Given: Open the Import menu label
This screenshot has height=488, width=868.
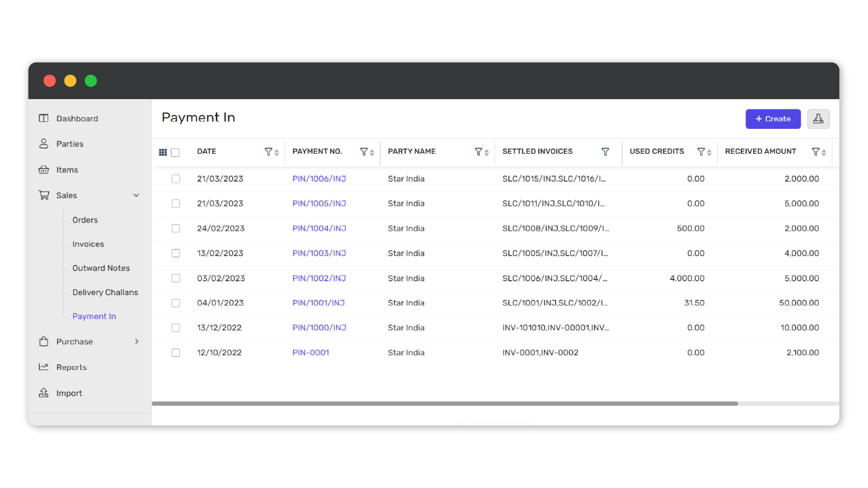Looking at the screenshot, I should [x=69, y=393].
